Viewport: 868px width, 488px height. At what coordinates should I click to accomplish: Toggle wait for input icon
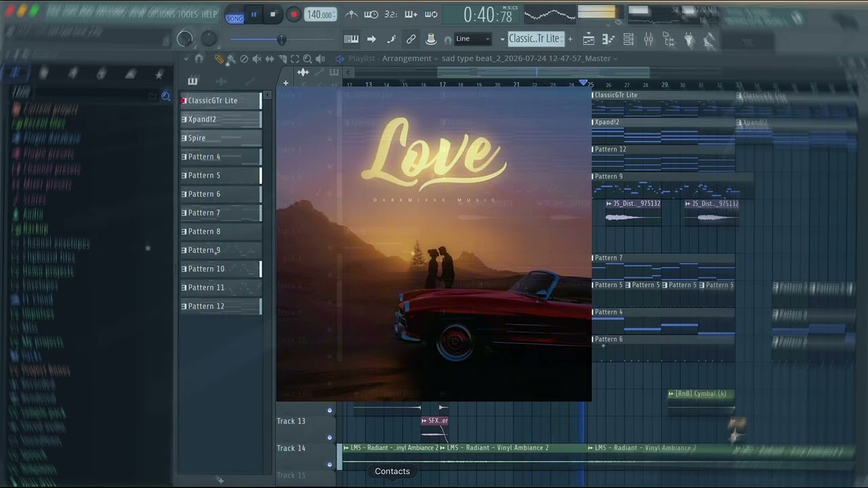coord(371,14)
